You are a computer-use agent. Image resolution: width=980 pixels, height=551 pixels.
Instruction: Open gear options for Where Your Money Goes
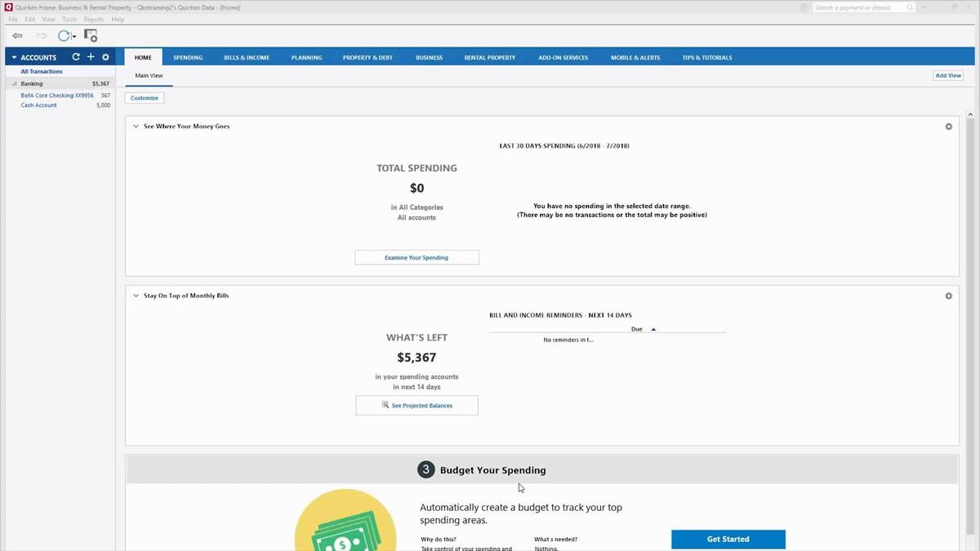click(x=948, y=127)
